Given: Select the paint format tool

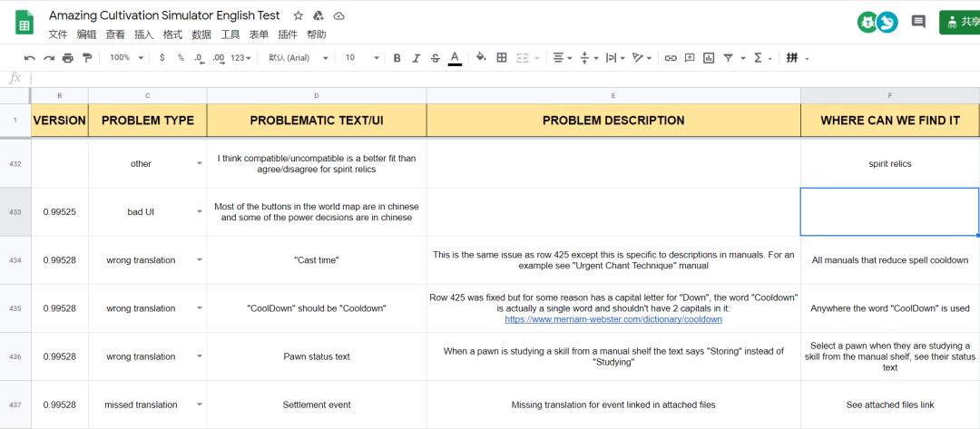Looking at the screenshot, I should tap(87, 58).
